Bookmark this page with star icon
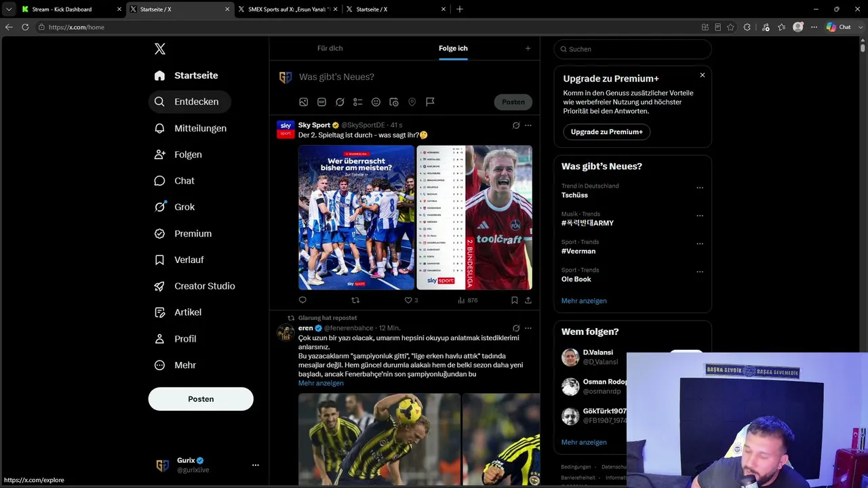 [730, 27]
